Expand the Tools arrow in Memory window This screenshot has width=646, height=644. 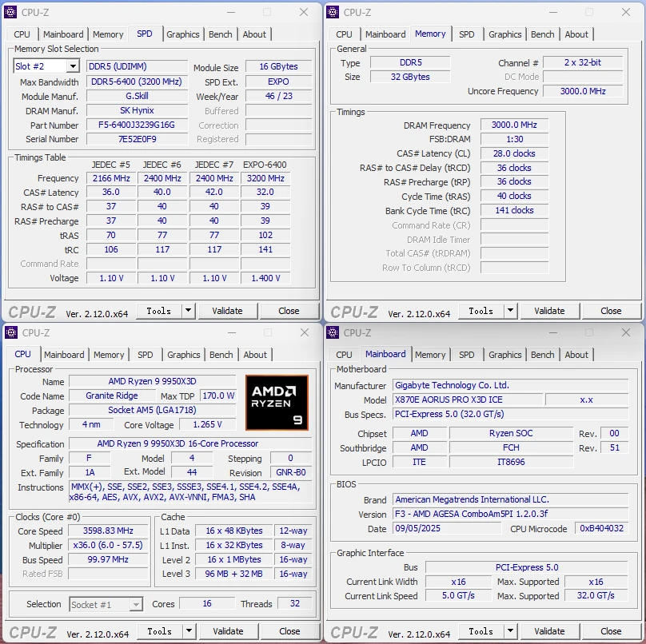pos(510,311)
